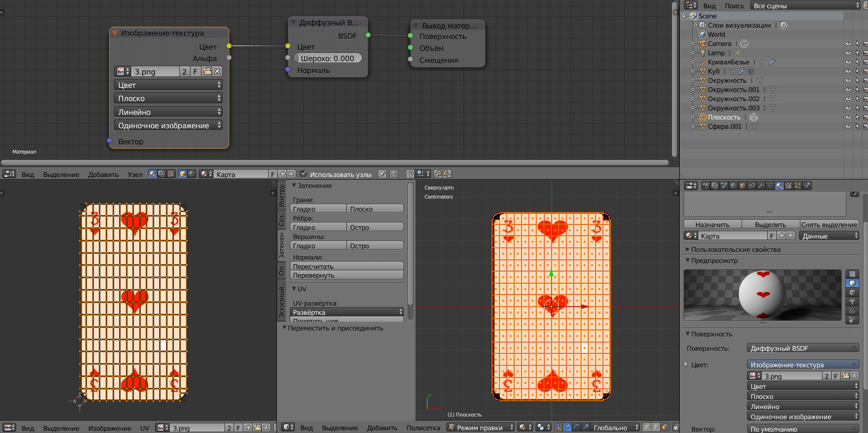Image resolution: width=868 pixels, height=433 pixels.
Task: Open Physics properties tab icon
Action: (x=807, y=186)
